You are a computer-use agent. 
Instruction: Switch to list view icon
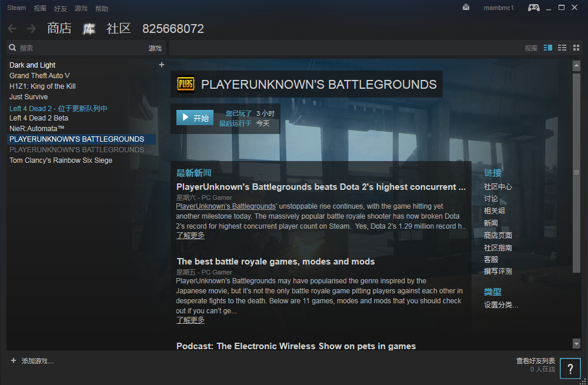point(562,48)
